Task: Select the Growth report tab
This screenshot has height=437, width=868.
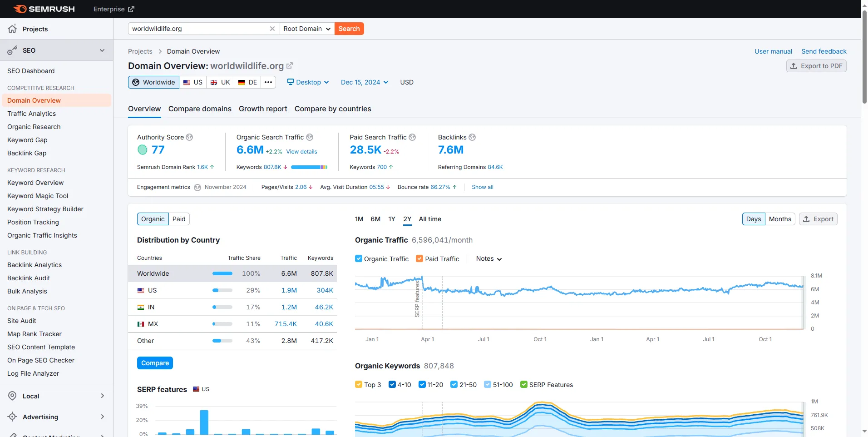Action: pyautogui.click(x=263, y=109)
